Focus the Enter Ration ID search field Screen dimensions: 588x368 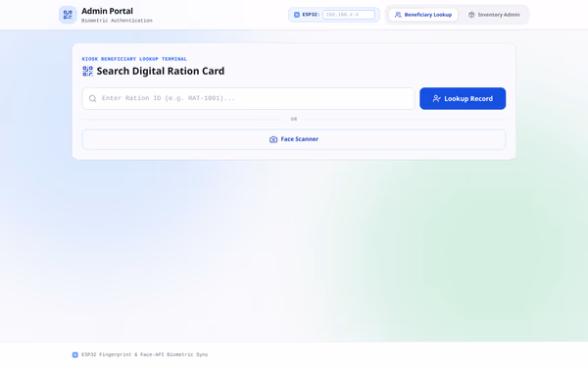click(x=248, y=98)
